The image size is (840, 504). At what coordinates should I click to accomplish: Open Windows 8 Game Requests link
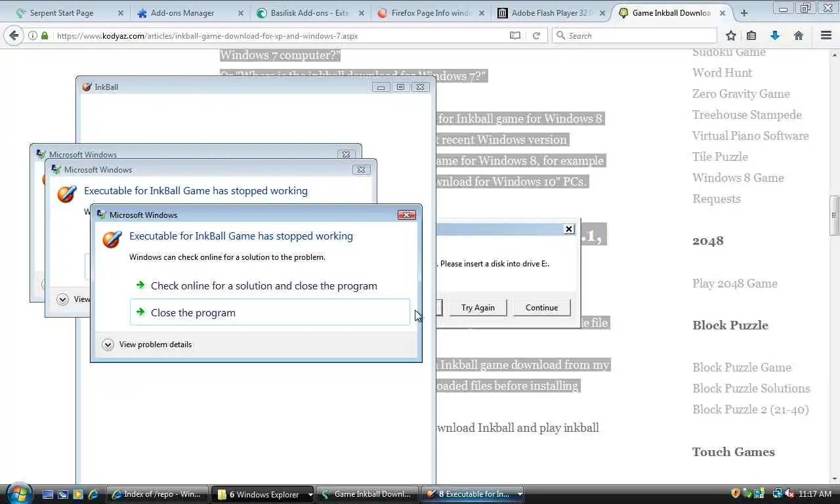tap(738, 188)
